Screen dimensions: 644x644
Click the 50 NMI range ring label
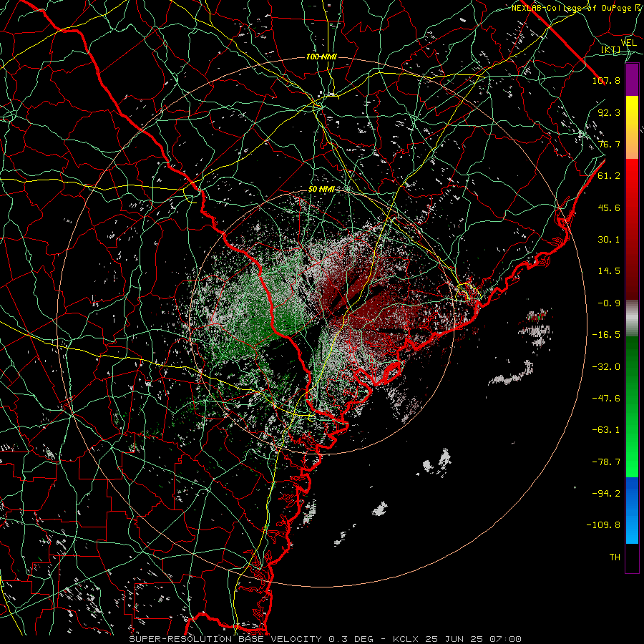click(321, 190)
